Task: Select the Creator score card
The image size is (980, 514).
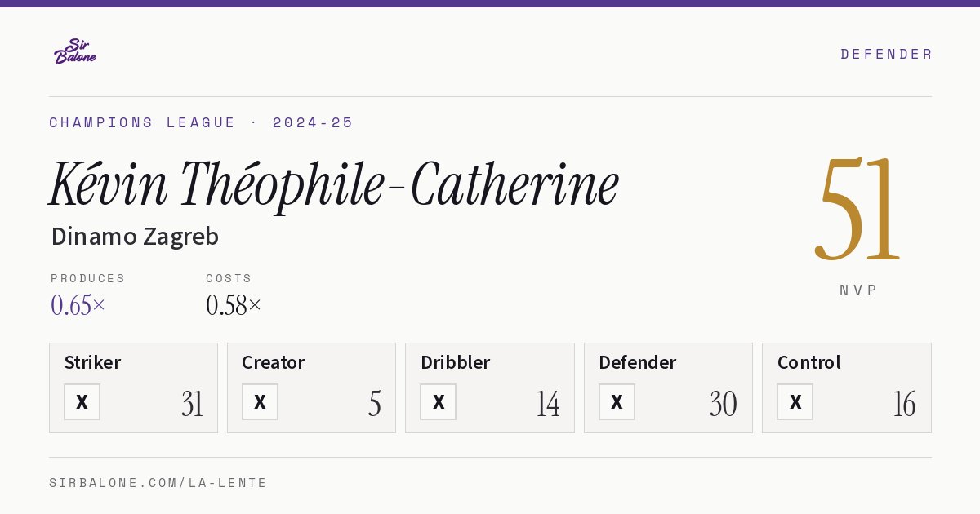Action: coord(311,388)
